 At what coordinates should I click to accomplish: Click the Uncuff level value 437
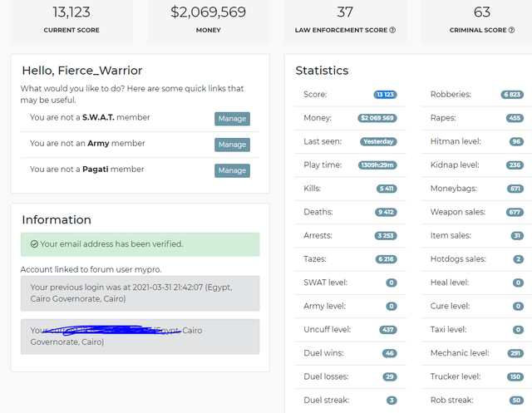[x=388, y=330]
